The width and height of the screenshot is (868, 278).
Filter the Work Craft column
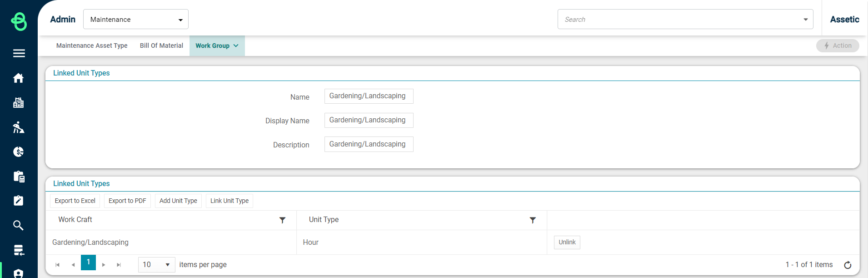point(282,220)
